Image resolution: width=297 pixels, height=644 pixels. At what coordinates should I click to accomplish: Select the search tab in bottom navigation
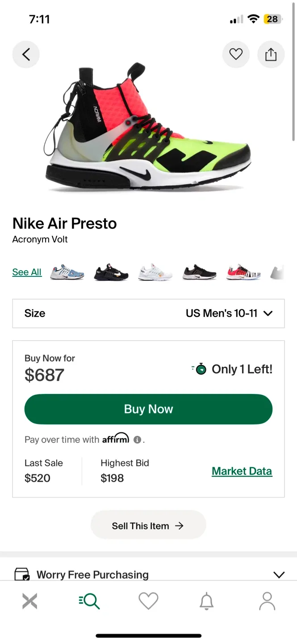pos(89,601)
